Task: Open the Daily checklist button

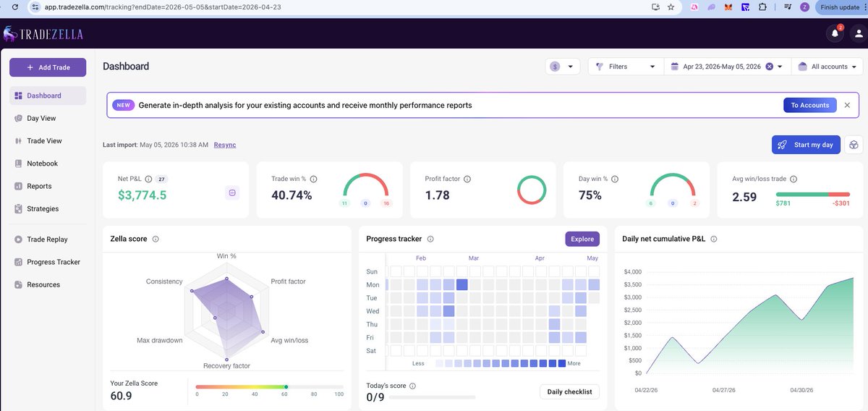Action: (x=569, y=391)
